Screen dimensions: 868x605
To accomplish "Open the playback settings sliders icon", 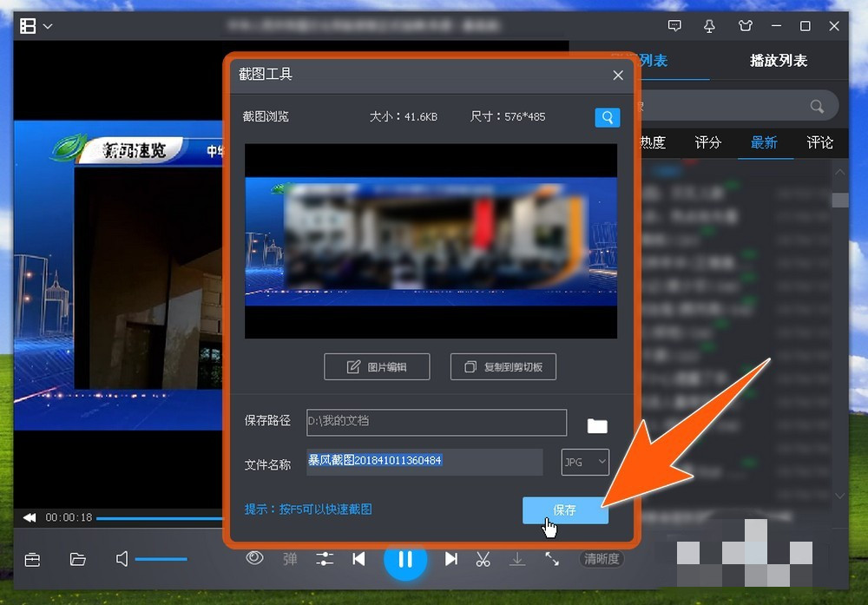I will pos(325,559).
